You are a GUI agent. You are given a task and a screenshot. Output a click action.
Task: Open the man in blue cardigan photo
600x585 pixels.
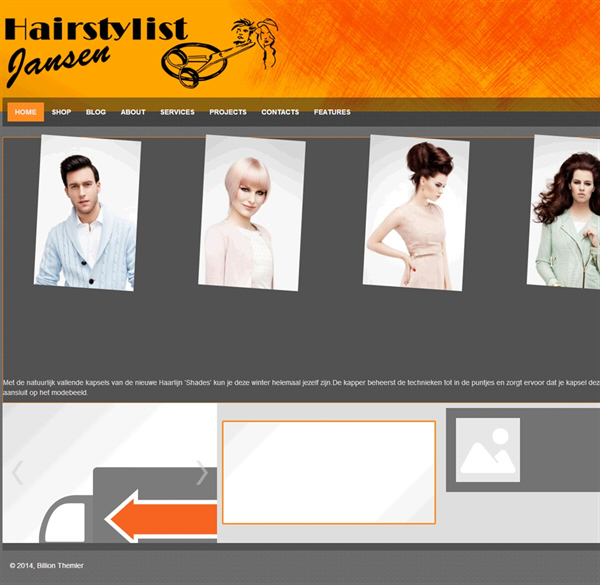coord(88,213)
